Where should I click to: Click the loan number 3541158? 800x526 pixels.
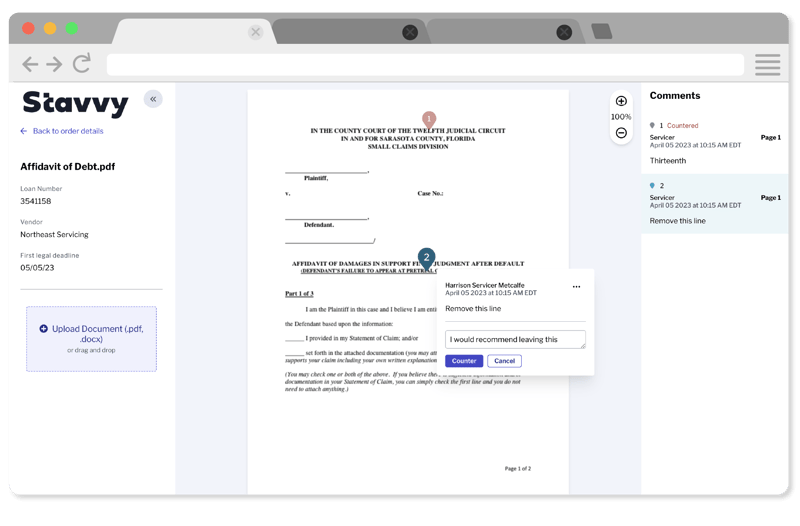click(36, 201)
